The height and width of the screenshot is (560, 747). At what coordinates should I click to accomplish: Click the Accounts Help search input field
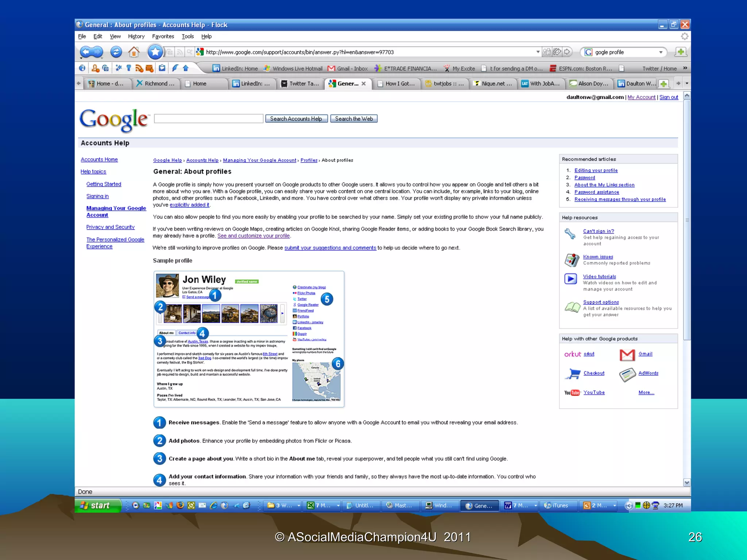pos(209,119)
